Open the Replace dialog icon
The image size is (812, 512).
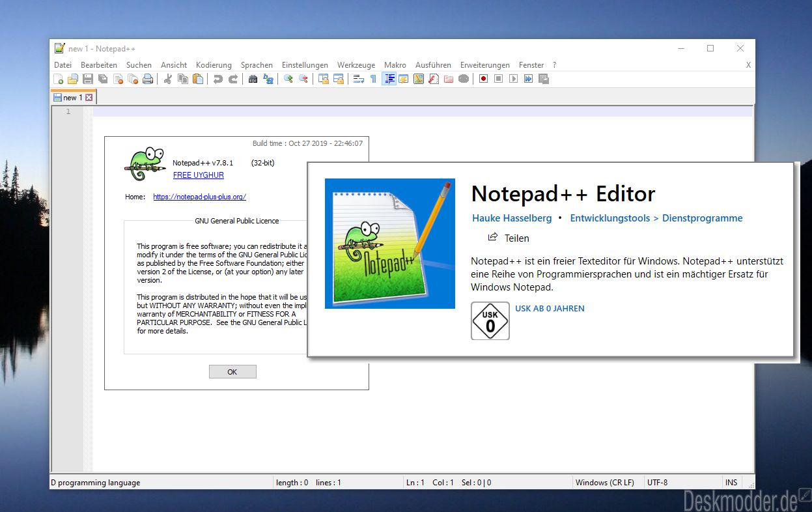pos(268,79)
